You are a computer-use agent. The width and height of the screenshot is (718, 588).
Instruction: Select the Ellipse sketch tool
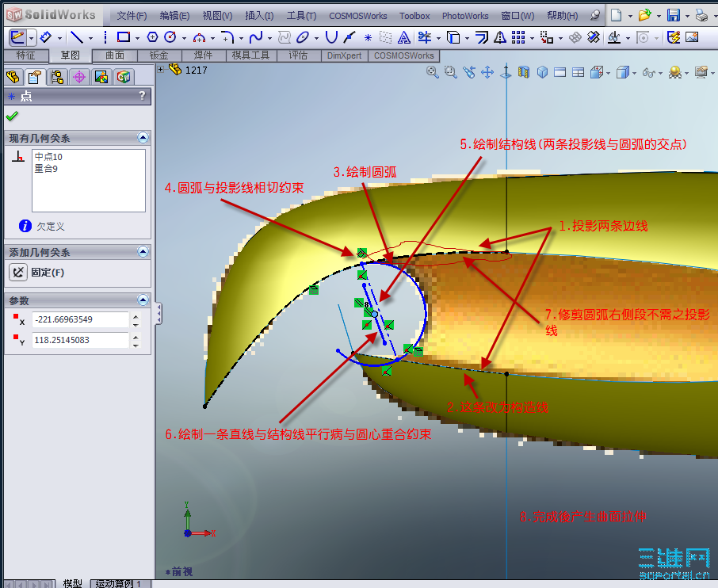click(x=303, y=37)
